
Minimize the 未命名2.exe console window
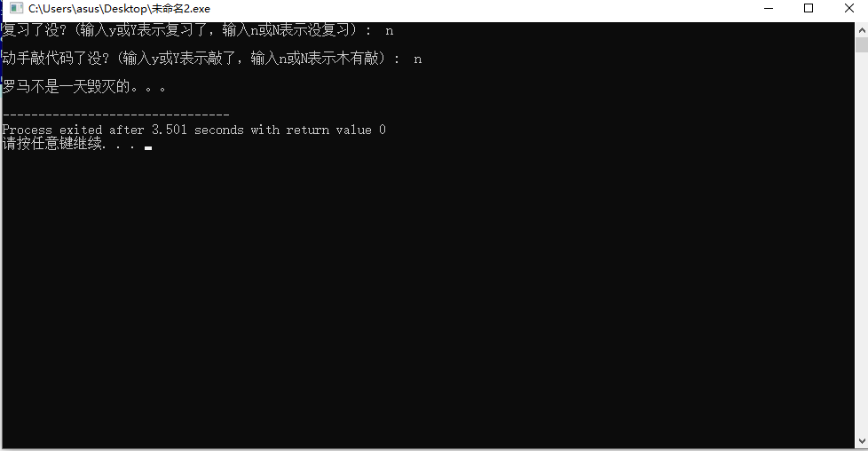(x=769, y=8)
